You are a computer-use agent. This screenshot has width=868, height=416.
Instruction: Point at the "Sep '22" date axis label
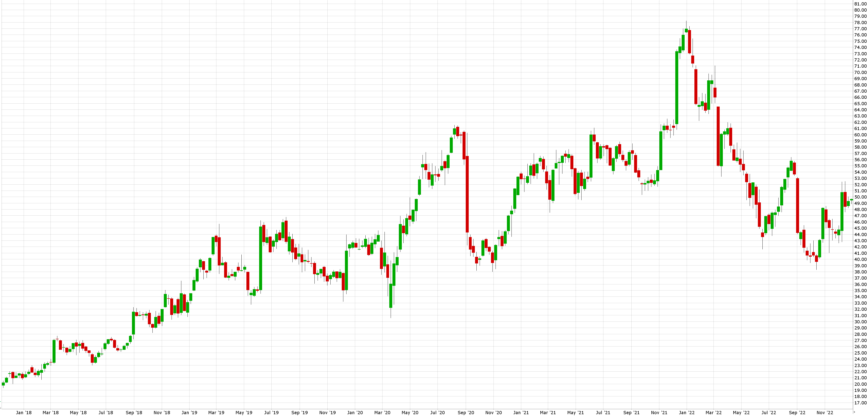click(x=797, y=413)
